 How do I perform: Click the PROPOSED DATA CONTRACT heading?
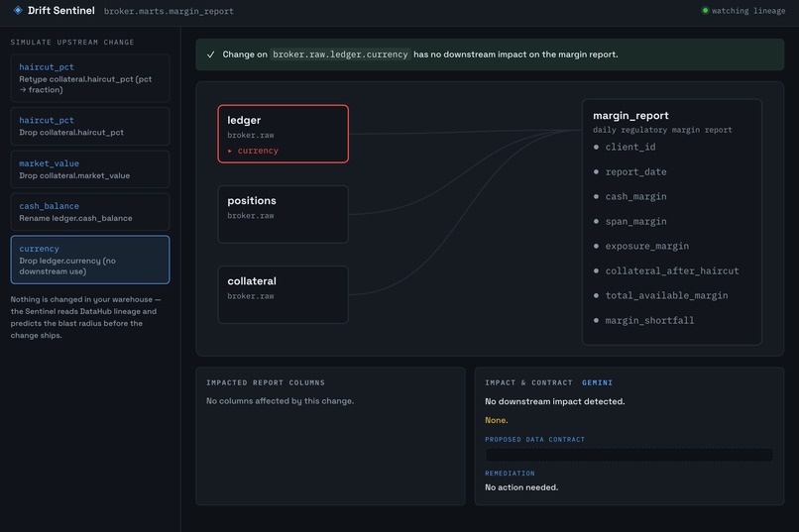click(534, 439)
